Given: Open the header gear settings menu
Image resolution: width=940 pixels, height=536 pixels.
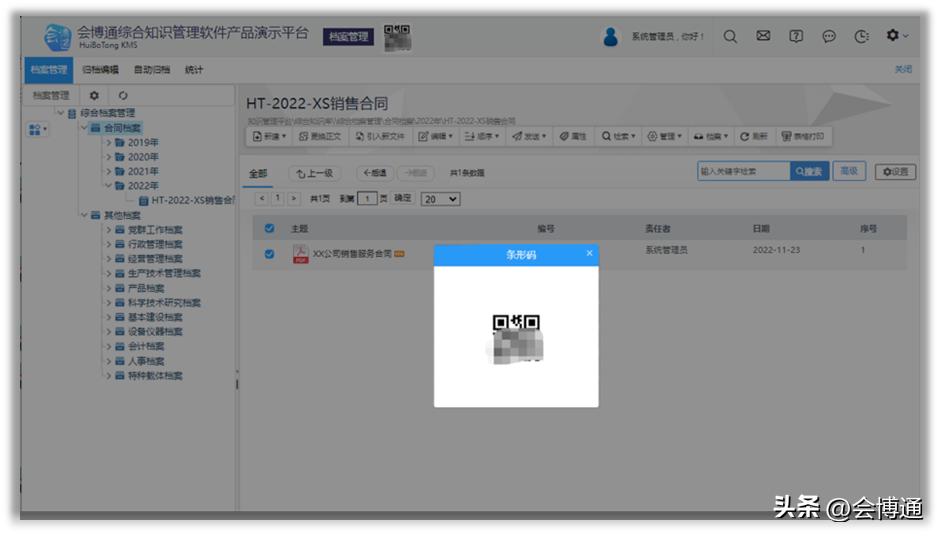Looking at the screenshot, I should click(897, 35).
